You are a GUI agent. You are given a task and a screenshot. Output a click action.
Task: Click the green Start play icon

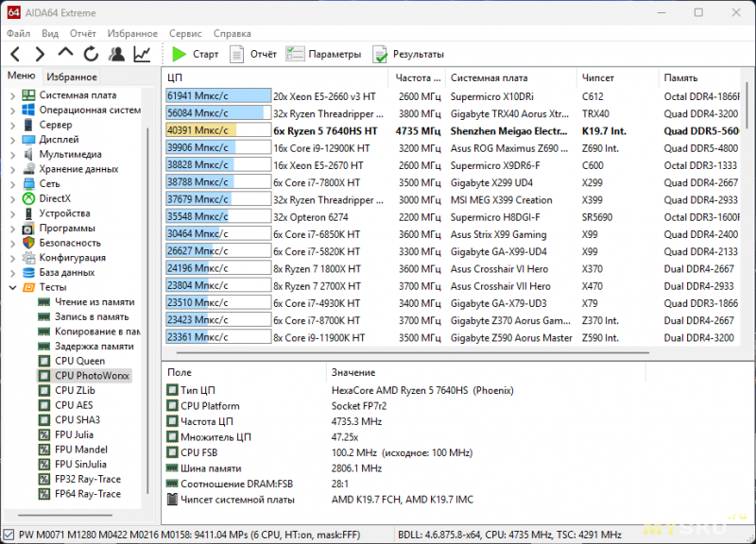click(x=179, y=54)
